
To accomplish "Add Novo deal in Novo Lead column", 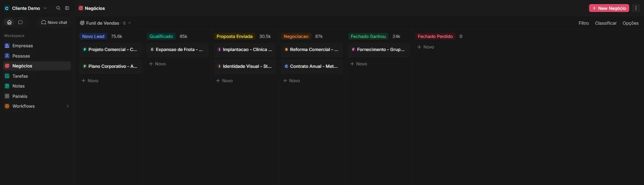I will pyautogui.click(x=90, y=81).
